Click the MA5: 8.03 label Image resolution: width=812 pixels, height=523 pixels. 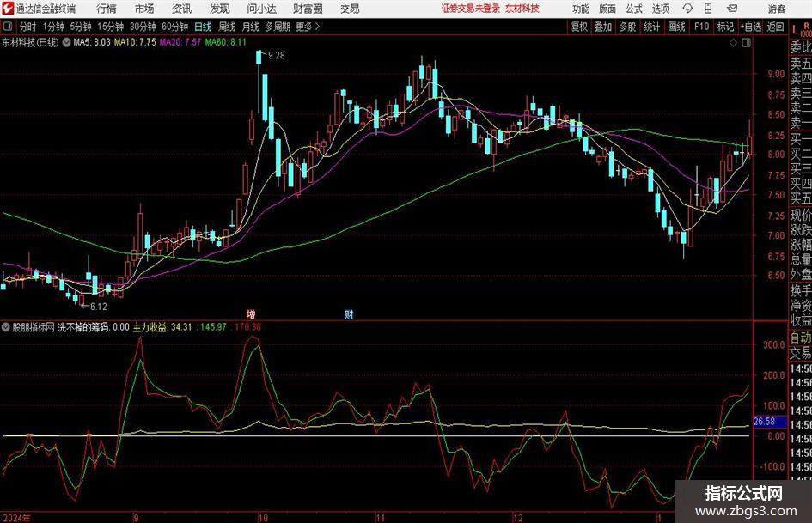(x=92, y=42)
